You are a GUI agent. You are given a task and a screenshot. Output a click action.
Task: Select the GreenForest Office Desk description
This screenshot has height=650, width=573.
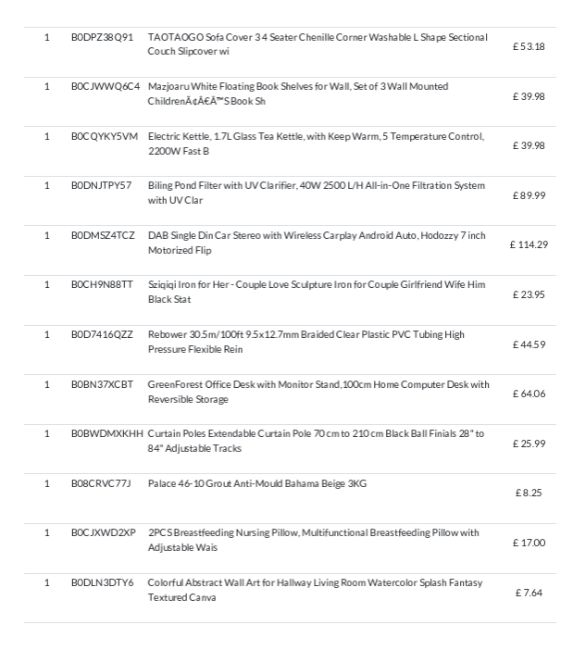point(318,391)
